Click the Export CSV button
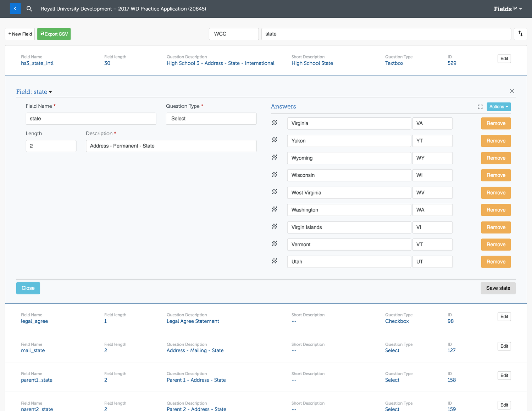 point(54,34)
